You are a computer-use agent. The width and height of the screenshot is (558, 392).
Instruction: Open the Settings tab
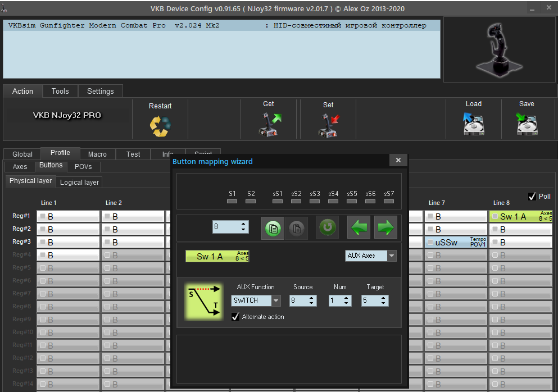point(101,91)
